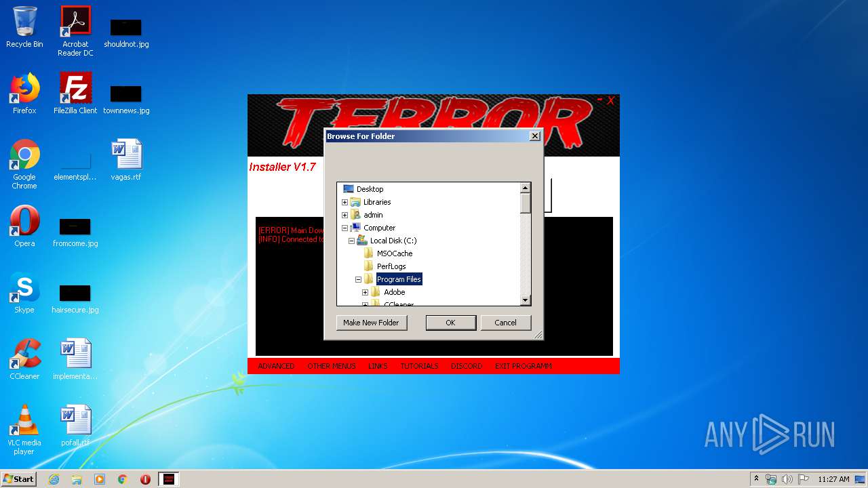
Task: Open the LINKS menu
Action: 378,366
